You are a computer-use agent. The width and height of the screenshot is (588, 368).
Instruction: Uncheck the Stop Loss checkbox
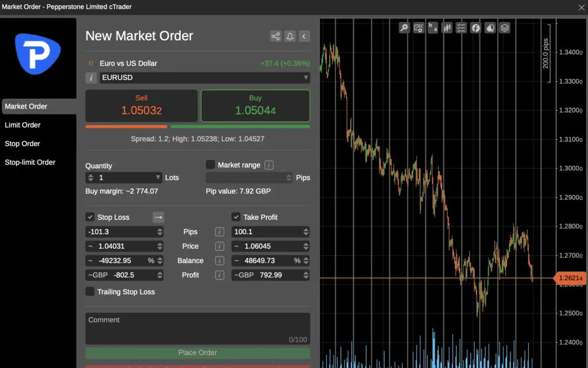click(x=90, y=217)
